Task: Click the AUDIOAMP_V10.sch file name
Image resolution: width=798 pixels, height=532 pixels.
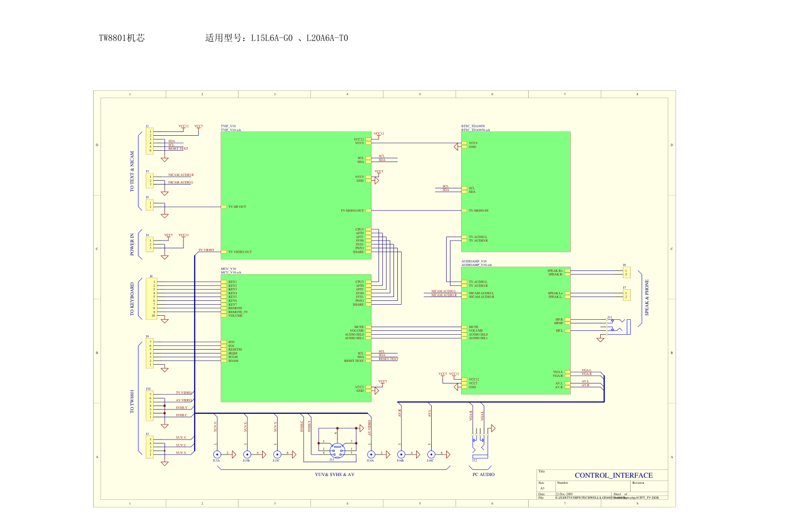Action: tap(477, 265)
